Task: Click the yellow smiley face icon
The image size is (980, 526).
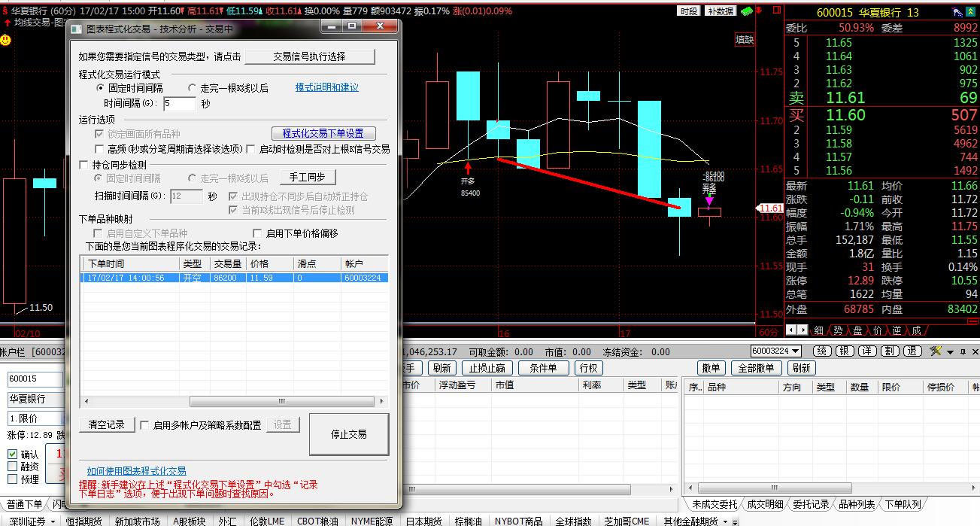Action: coord(6,39)
